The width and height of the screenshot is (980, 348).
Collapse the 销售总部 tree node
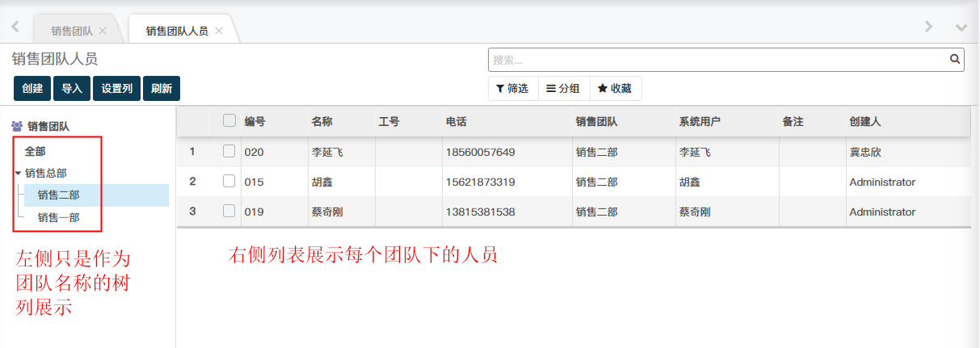click(18, 173)
